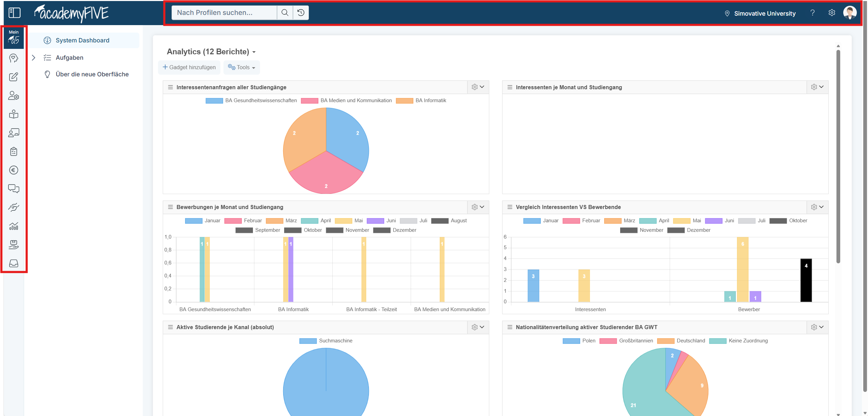The height and width of the screenshot is (416, 868).
Task: Expand the Aufgaben tree item
Action: [33, 58]
